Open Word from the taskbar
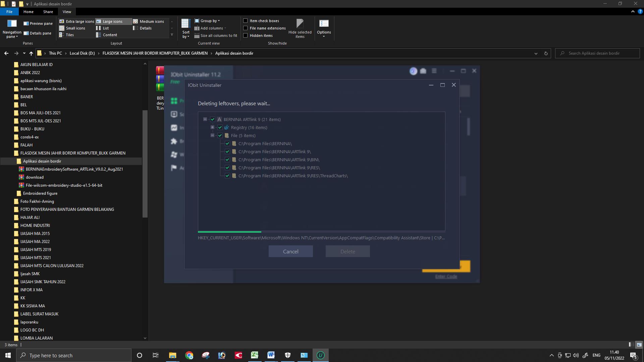 tap(271, 355)
